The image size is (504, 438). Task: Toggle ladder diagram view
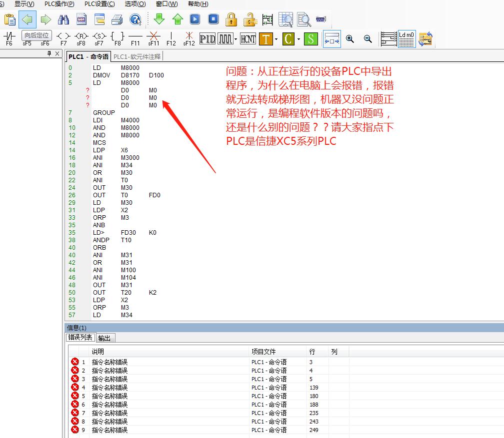coord(388,39)
